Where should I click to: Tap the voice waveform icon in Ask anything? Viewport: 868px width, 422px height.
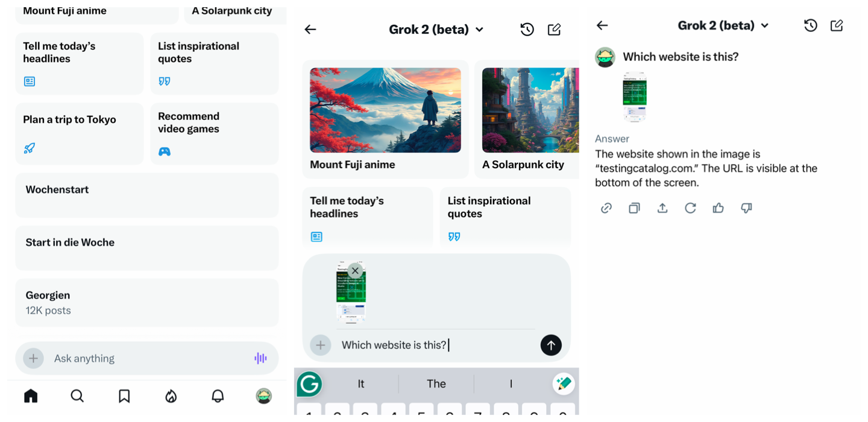coord(260,358)
